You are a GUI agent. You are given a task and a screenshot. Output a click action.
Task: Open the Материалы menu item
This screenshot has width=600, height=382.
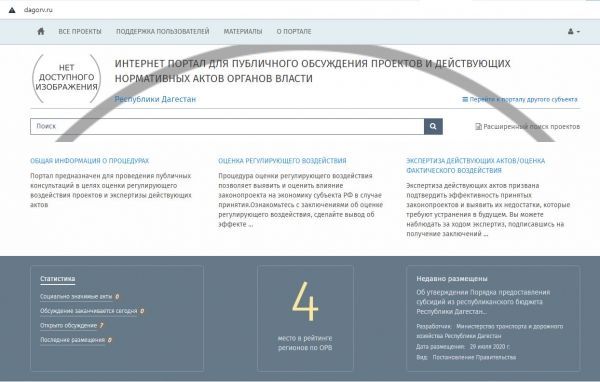[243, 31]
